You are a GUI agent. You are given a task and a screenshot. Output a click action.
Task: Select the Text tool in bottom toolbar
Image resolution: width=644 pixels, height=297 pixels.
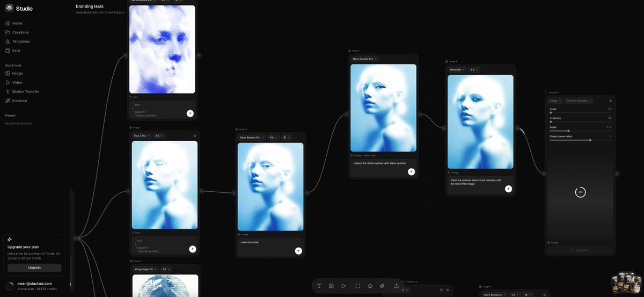point(319,286)
